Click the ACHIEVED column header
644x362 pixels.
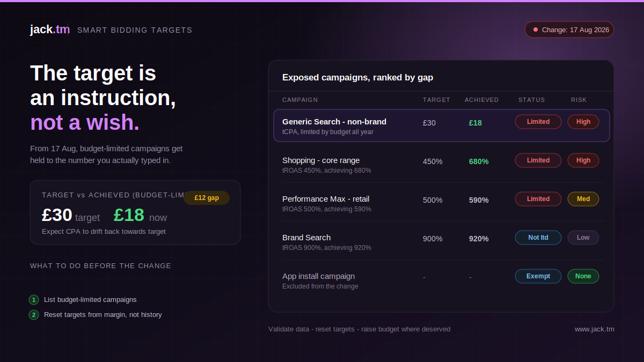click(481, 100)
